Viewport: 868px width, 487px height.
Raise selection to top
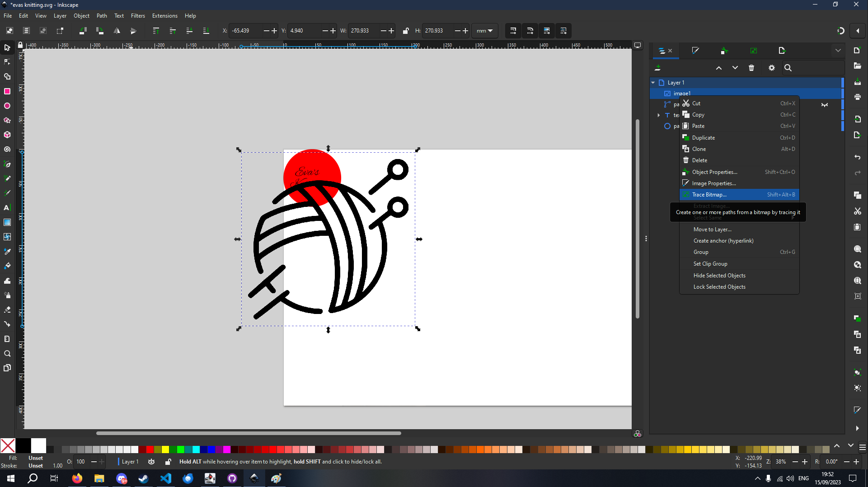click(x=156, y=31)
